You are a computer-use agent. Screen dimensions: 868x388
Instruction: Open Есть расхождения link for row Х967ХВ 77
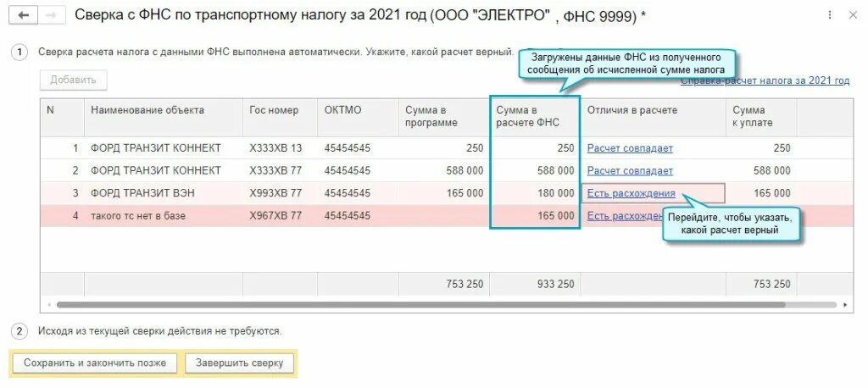coord(625,216)
